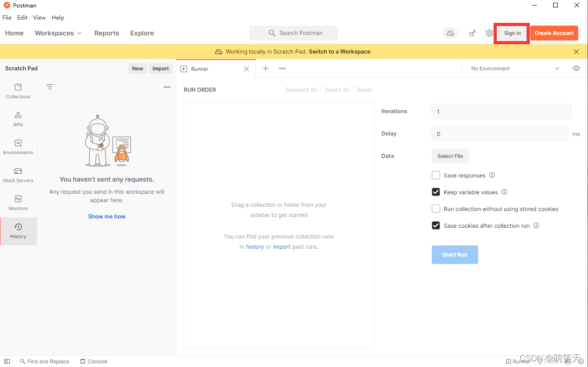Go to Reports in top navigation

coord(107,33)
